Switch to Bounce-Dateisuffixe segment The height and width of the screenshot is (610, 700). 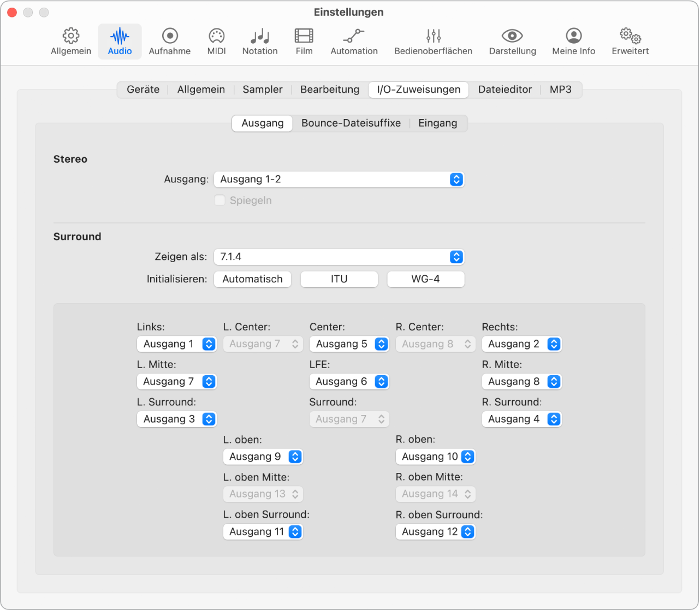[x=351, y=123]
